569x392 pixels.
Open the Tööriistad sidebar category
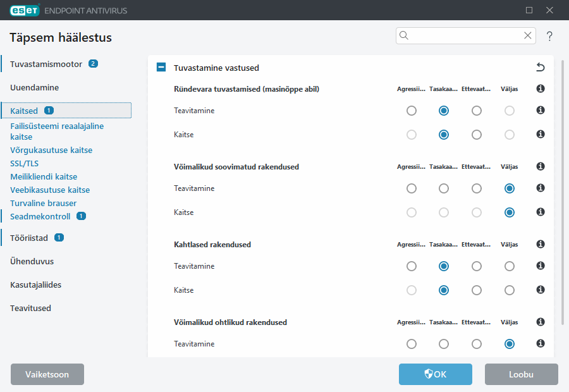pyautogui.click(x=29, y=238)
